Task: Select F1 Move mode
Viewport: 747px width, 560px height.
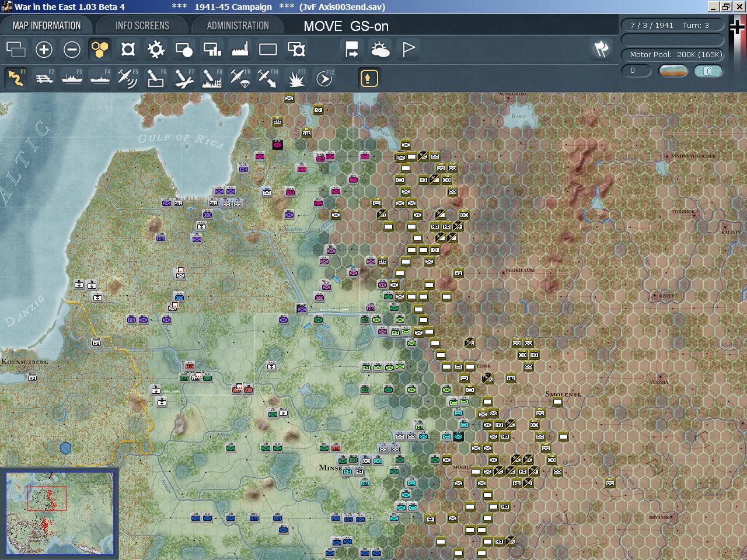Action: pyautogui.click(x=16, y=78)
